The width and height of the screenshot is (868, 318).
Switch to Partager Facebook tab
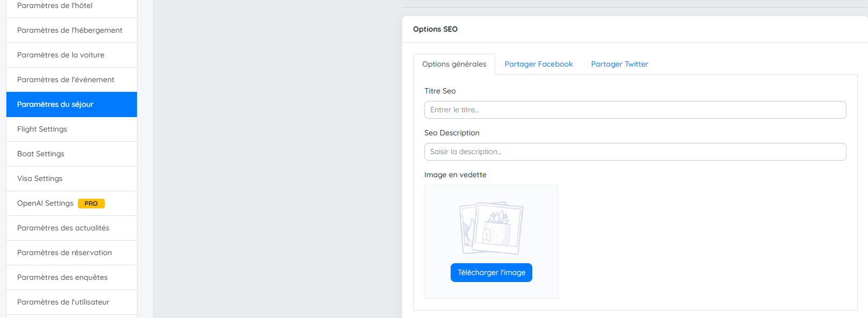539,64
